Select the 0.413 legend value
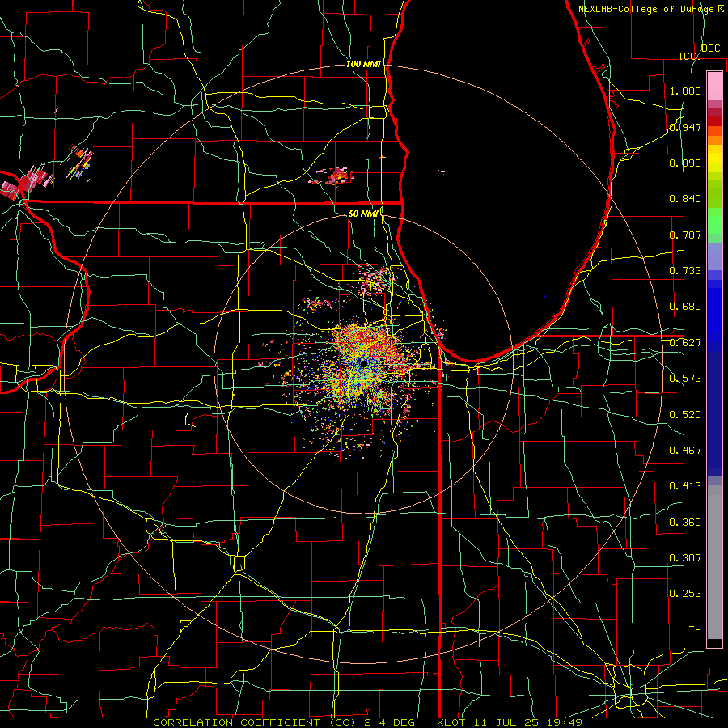The height and width of the screenshot is (728, 728). 685,486
